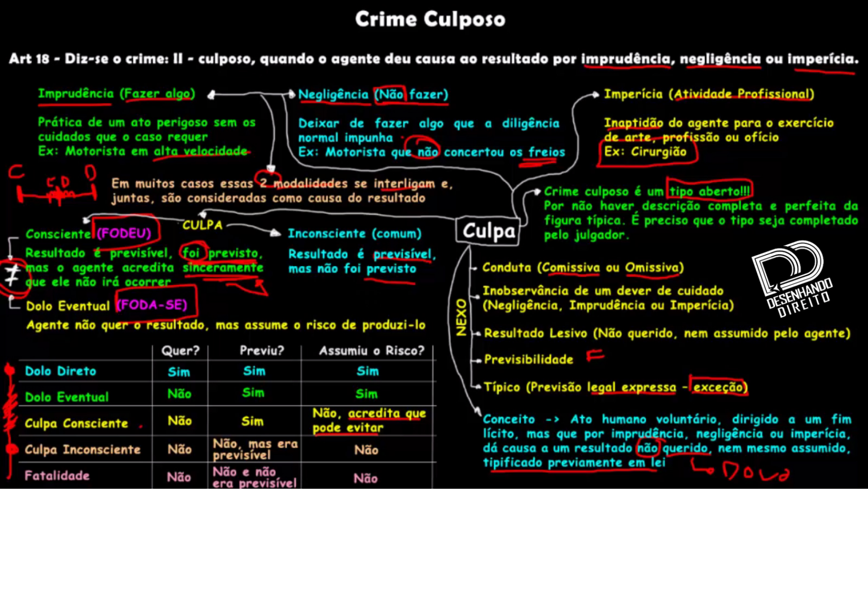Click the vertical NEXO label
This screenshot has width=868, height=613.
[461, 317]
